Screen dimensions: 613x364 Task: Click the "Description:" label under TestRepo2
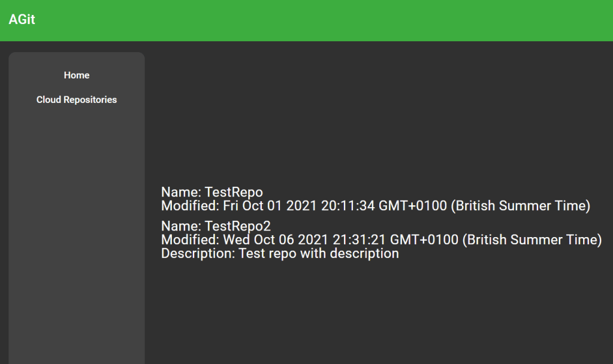point(198,253)
